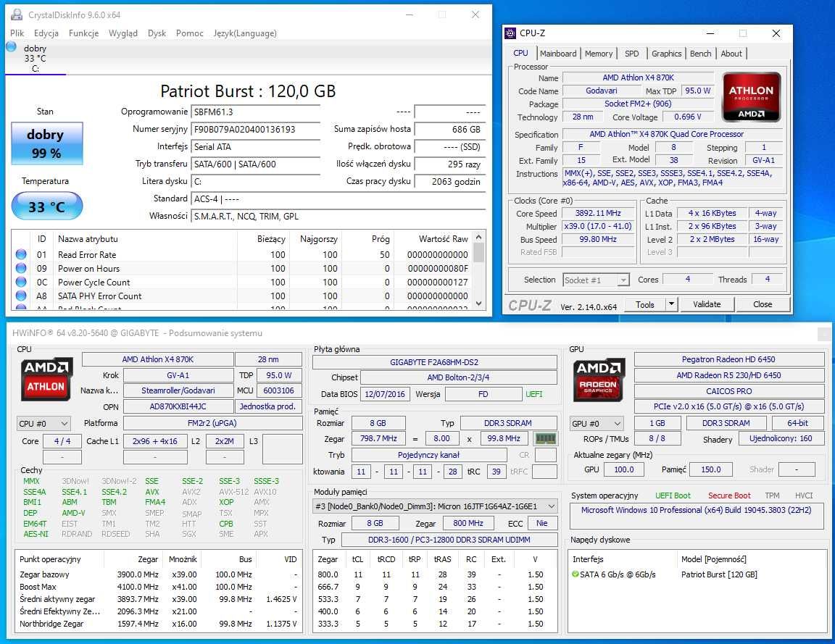Open the Edycja menu in CrystalDiskInfo

[x=46, y=33]
